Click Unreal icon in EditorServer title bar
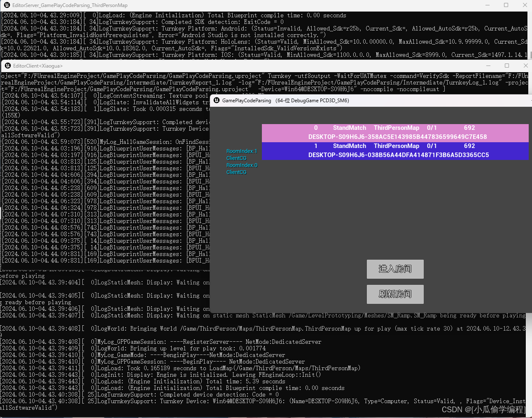This screenshot has width=532, height=418. [7, 5]
